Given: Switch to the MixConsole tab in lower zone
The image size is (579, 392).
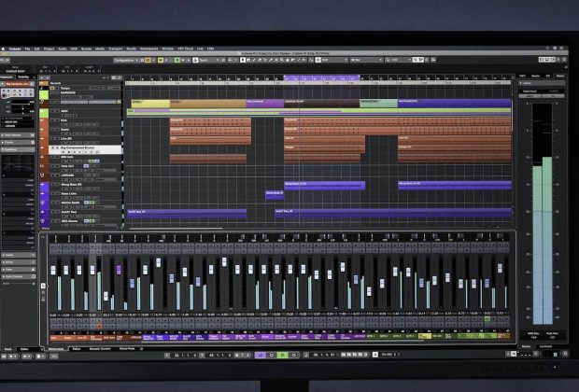Looking at the screenshot, I should [x=56, y=348].
